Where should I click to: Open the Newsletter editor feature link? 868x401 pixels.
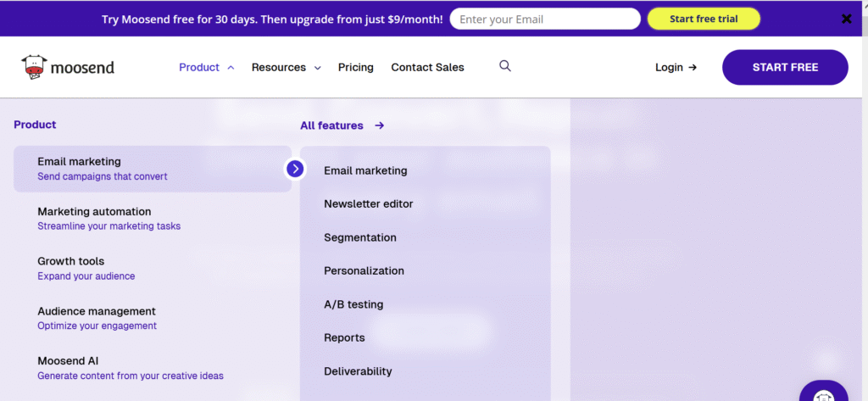[x=368, y=203]
